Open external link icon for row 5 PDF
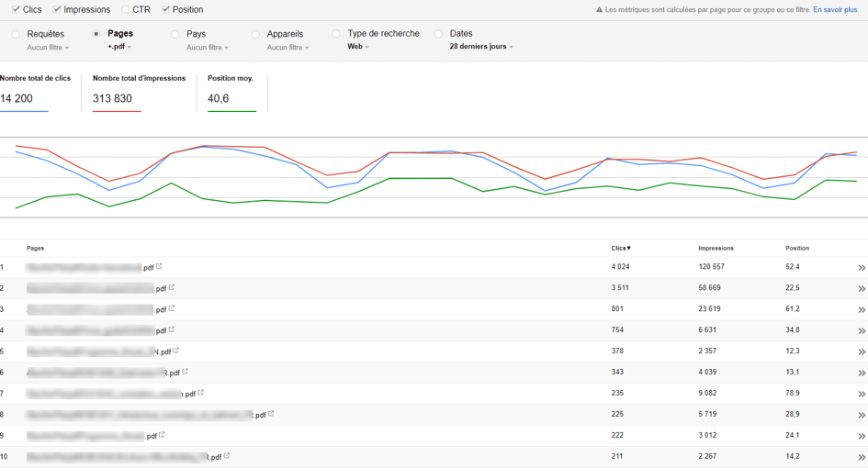The image size is (868, 468). 175,351
